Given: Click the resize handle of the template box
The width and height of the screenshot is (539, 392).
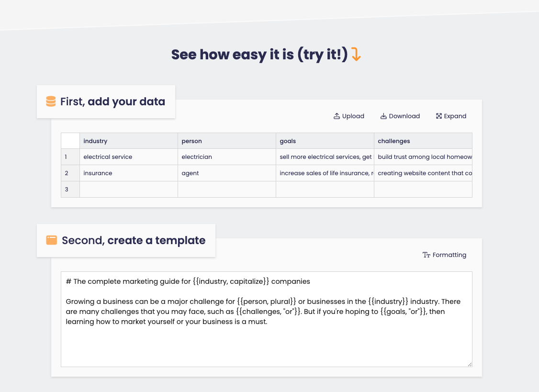Looking at the screenshot, I should click(470, 364).
